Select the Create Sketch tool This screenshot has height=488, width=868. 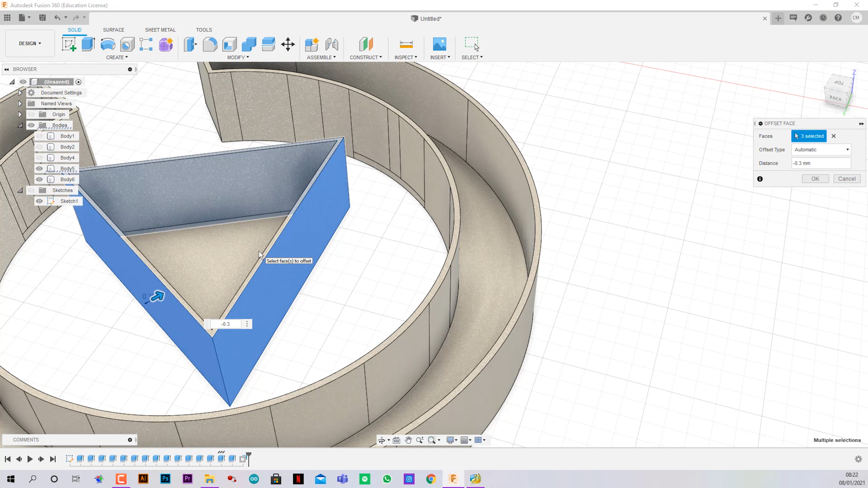[69, 44]
